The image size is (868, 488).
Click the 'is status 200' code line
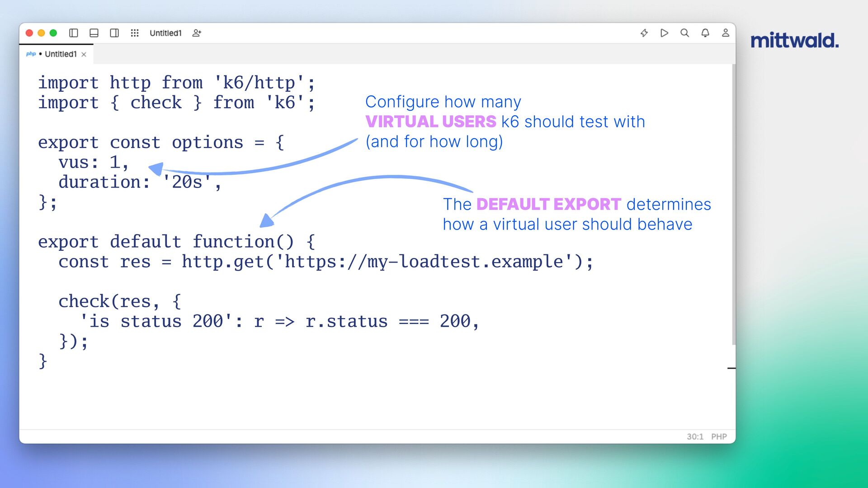click(x=279, y=321)
